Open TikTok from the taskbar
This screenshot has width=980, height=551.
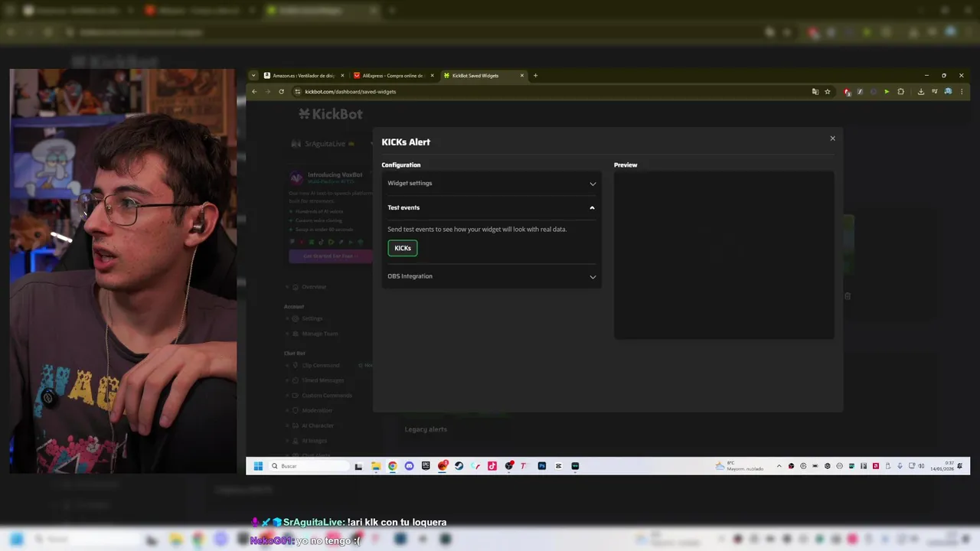pos(492,466)
